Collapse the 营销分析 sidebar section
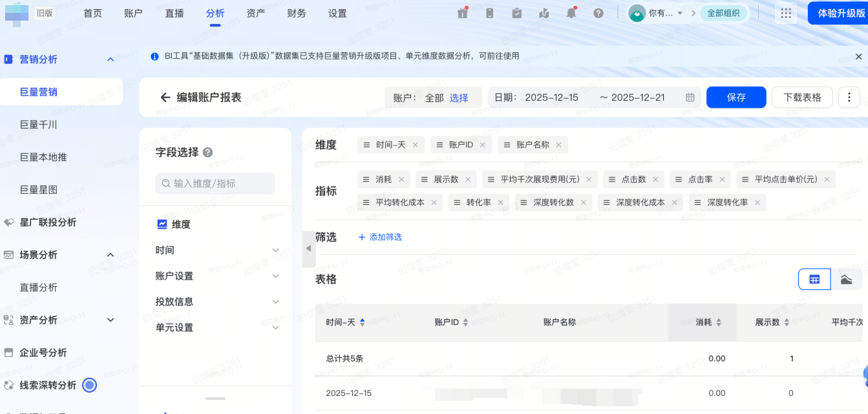This screenshot has width=868, height=414. pos(111,59)
